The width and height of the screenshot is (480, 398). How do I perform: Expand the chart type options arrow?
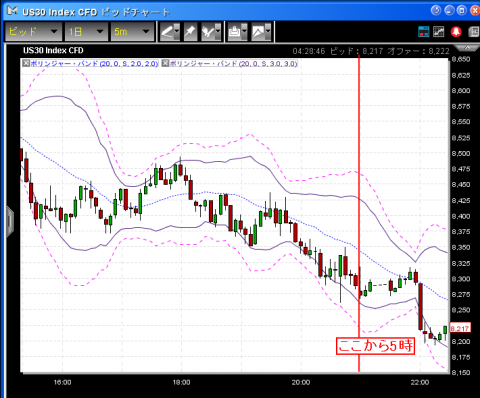click(268, 32)
